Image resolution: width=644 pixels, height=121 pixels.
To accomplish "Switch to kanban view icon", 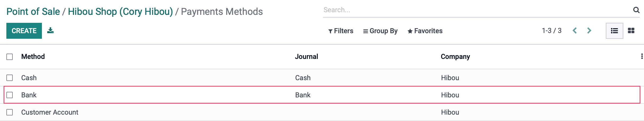I will coord(631,31).
